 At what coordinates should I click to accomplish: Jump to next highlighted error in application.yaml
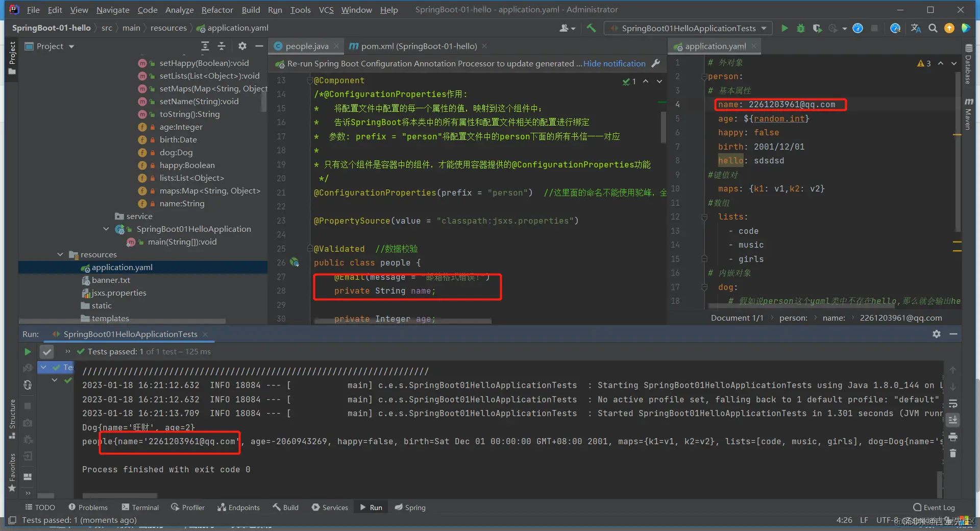954,63
